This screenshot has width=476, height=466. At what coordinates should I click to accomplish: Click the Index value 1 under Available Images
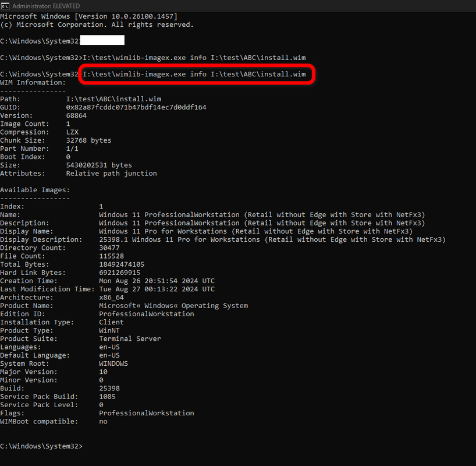click(x=101, y=206)
